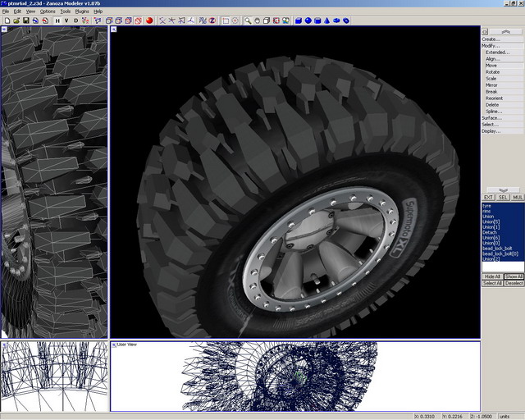
Task: Expand the Surface... command group
Action: click(491, 117)
